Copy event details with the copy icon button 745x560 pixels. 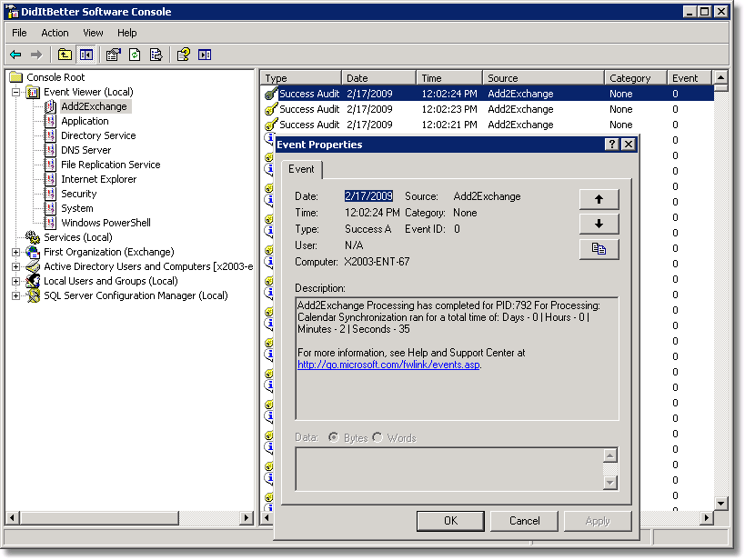[x=599, y=249]
